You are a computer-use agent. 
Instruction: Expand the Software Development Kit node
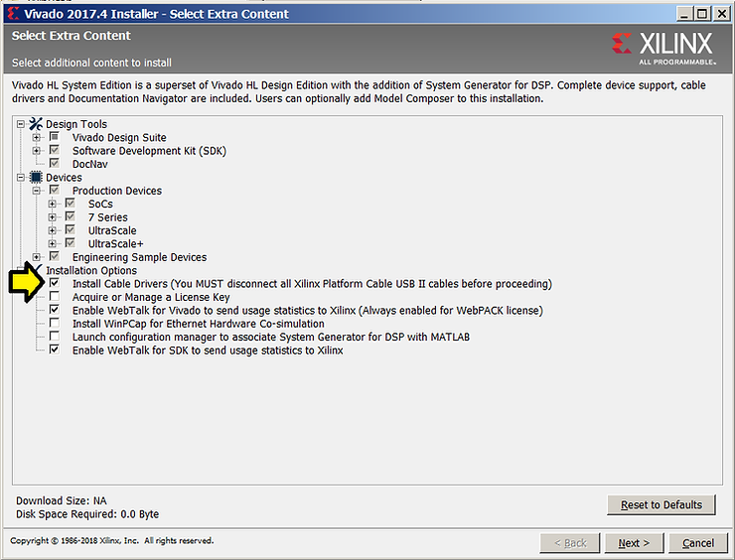coord(36,151)
